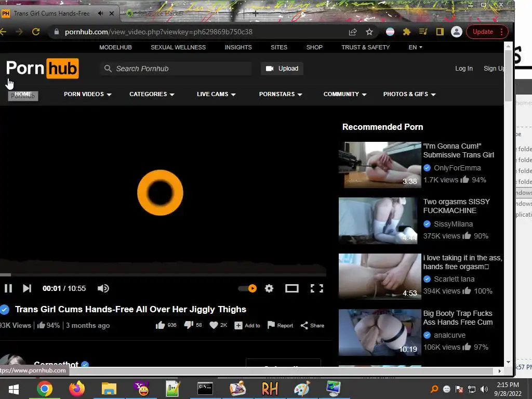This screenshot has height=399, width=532.
Task: Go back with the browser back arrow
Action: point(3,32)
